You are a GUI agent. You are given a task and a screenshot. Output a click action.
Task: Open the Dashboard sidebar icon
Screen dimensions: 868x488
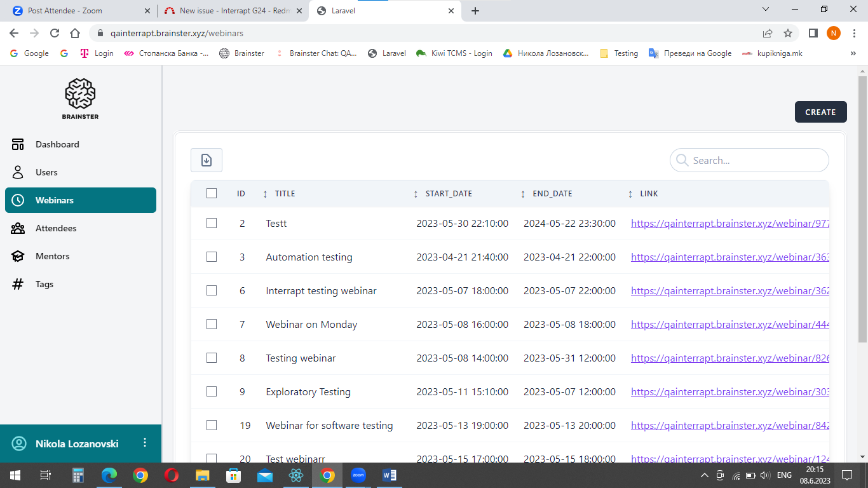[x=18, y=144]
